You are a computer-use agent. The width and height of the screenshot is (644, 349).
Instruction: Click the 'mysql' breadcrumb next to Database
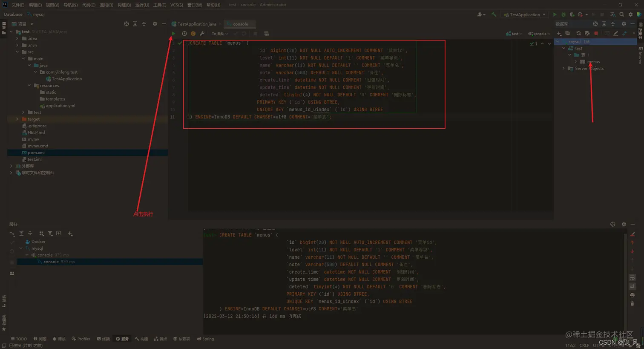(39, 14)
